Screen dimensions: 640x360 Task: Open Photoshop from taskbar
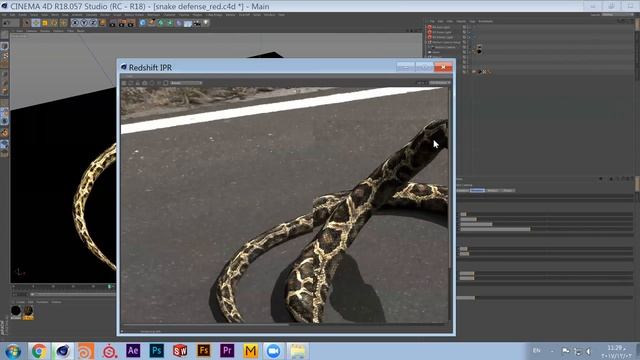[x=157, y=351]
